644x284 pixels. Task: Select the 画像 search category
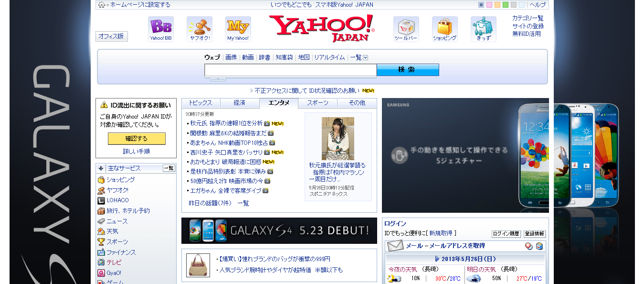(231, 57)
